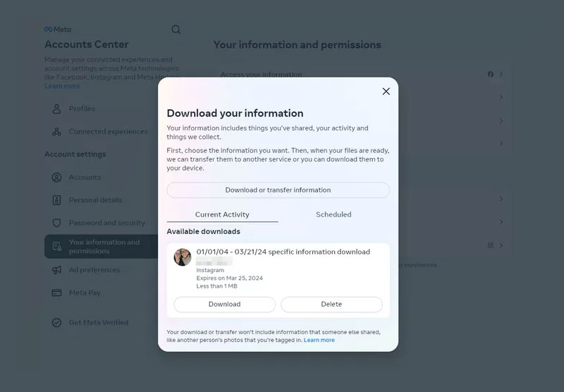This screenshot has width=564, height=392.
Task: Click the Instagram profile picture thumbnail
Action: [x=183, y=257]
